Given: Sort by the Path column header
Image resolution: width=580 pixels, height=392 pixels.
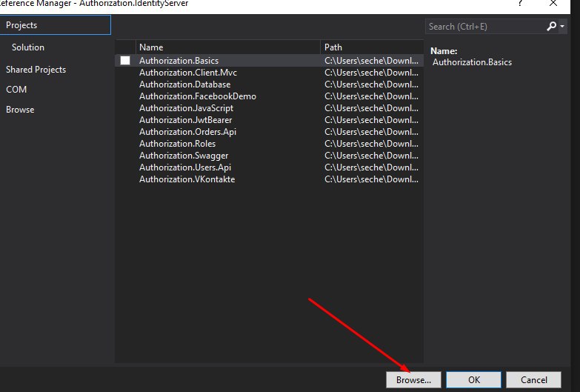Looking at the screenshot, I should (372, 47).
